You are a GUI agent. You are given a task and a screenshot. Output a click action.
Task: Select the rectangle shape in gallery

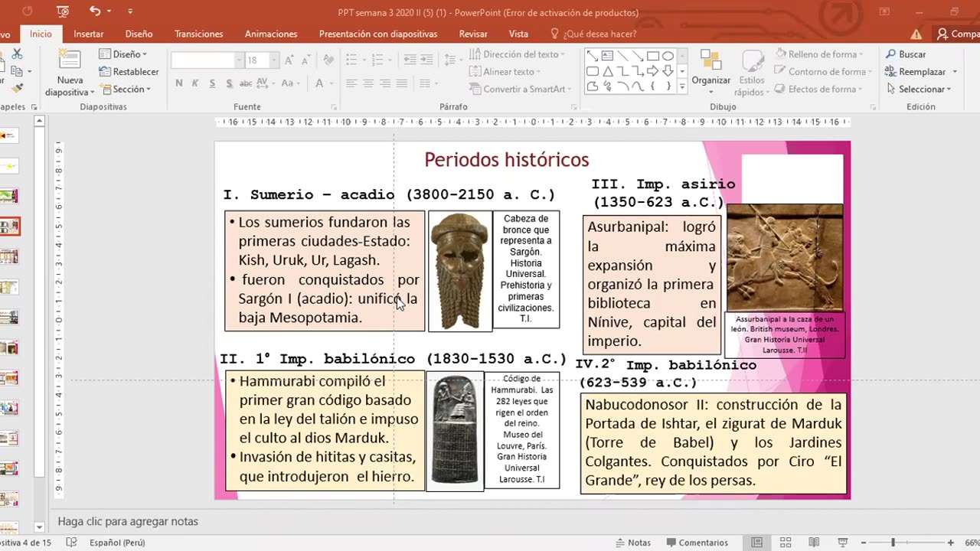[653, 56]
